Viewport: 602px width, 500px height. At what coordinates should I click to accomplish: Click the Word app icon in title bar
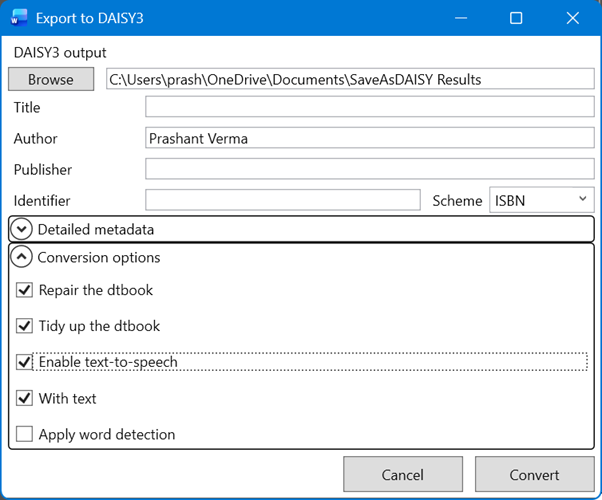pos(19,18)
